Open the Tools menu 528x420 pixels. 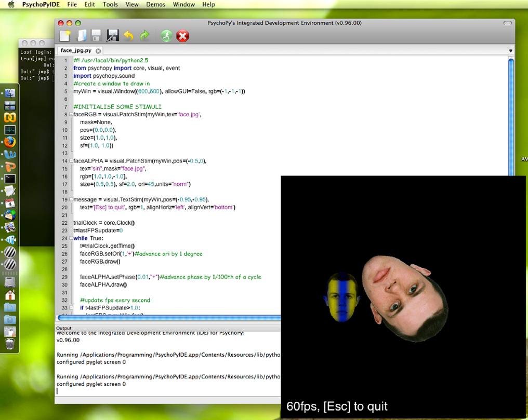(x=110, y=4)
